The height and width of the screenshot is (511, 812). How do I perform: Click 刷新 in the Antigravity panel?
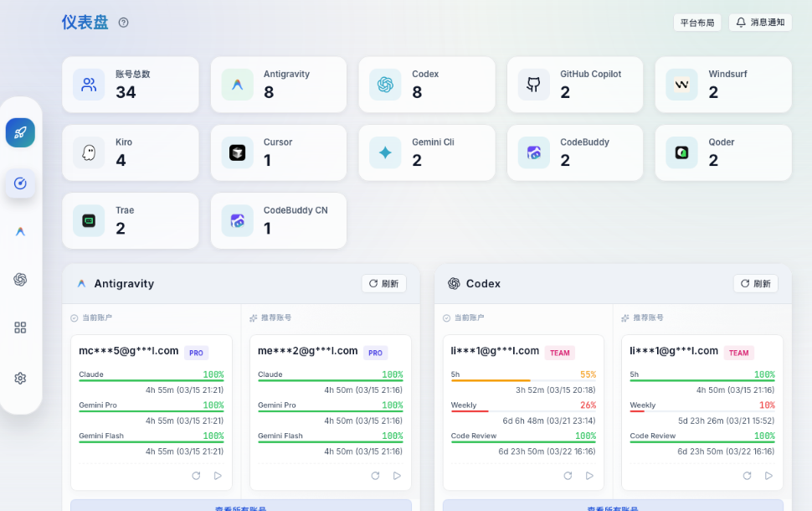coord(383,283)
